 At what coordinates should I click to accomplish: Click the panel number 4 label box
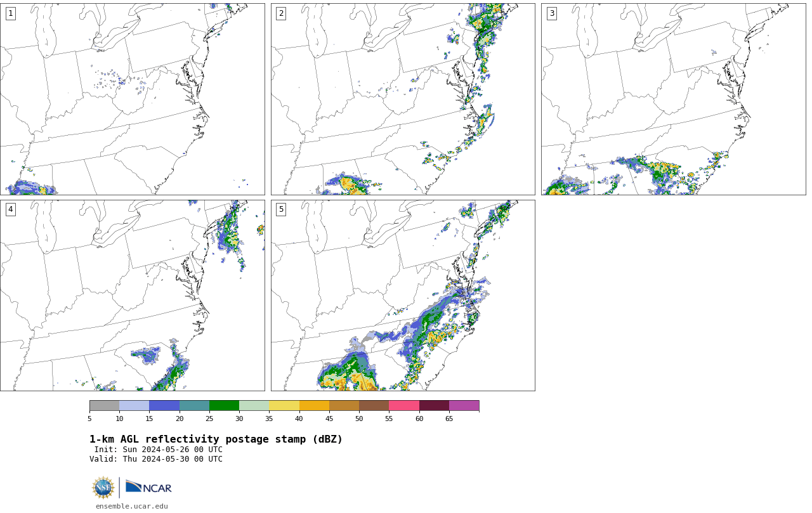pyautogui.click(x=10, y=209)
